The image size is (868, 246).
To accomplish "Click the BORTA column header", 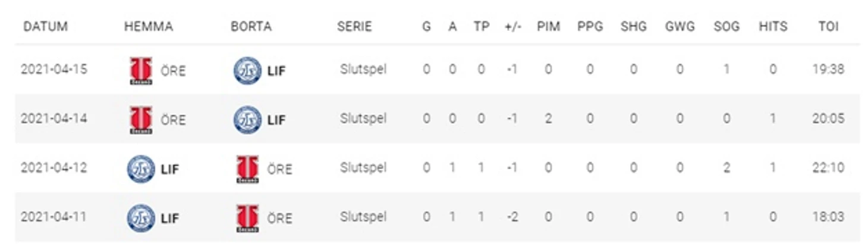I will (251, 27).
